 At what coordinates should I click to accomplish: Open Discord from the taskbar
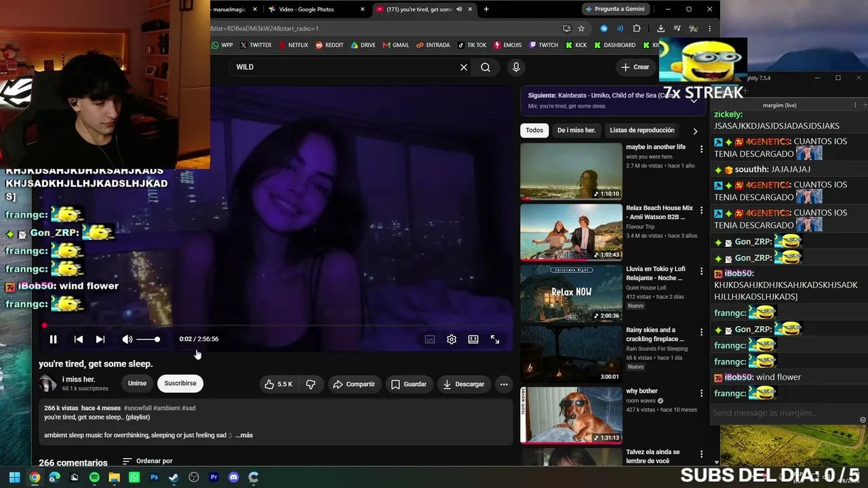(234, 477)
